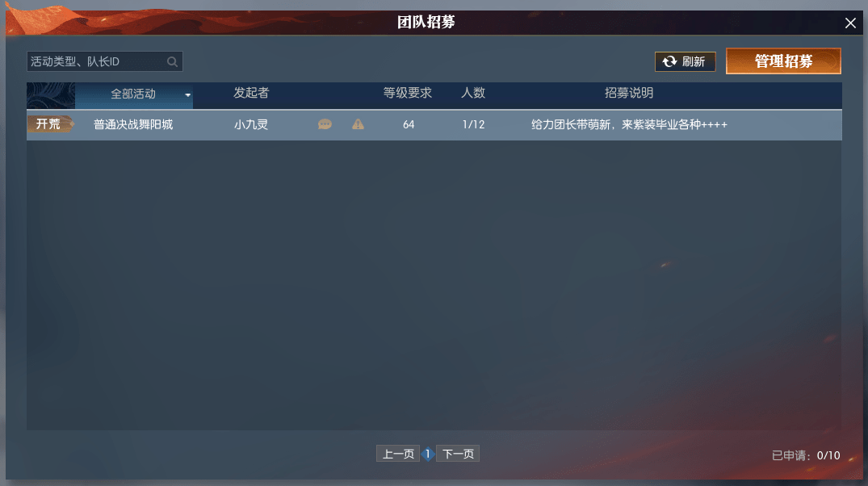Image resolution: width=868 pixels, height=486 pixels.
Task: Click the initiator name 小九灵
Action: (251, 124)
